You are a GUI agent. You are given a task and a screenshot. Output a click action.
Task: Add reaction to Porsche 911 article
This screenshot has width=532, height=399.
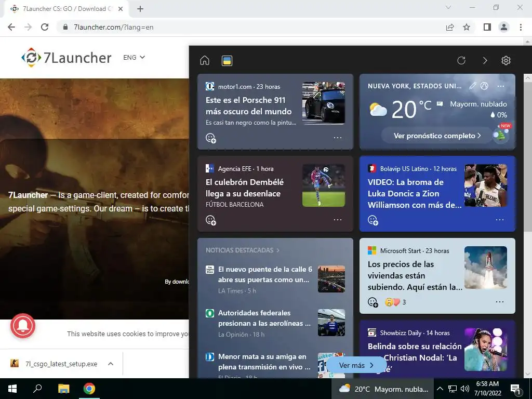(211, 138)
